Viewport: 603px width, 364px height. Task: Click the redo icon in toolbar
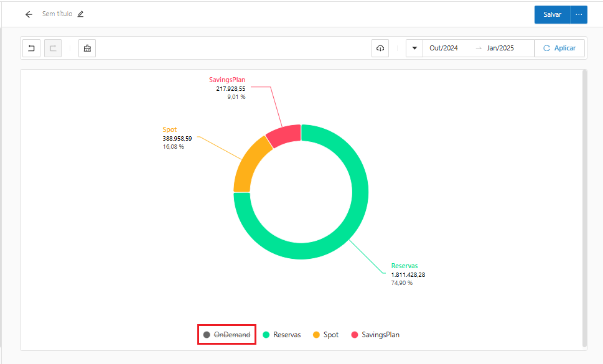coord(53,49)
